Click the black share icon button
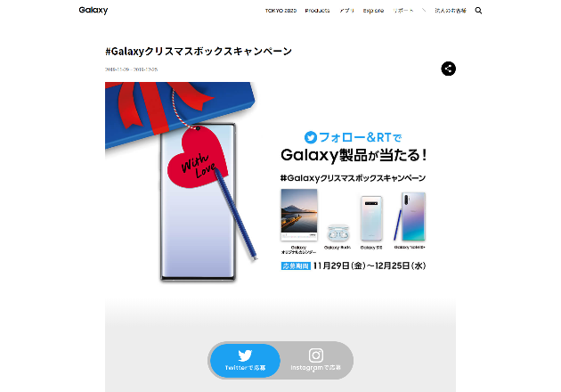This screenshot has height=392, width=561. tap(448, 69)
